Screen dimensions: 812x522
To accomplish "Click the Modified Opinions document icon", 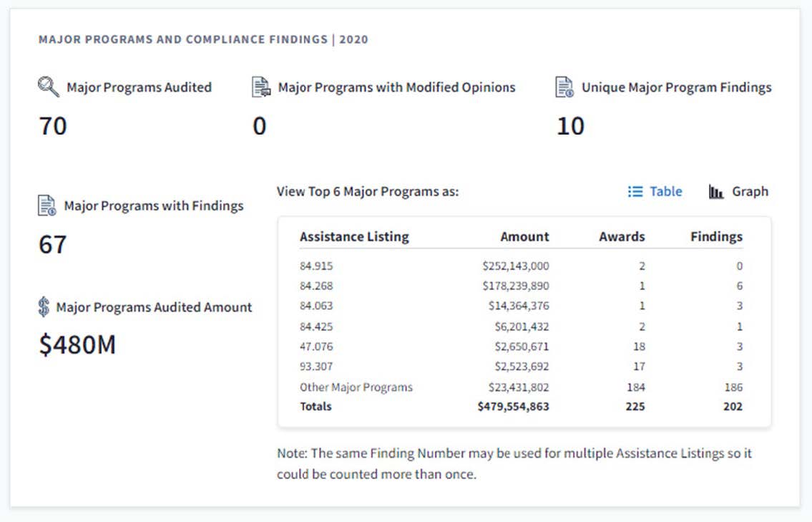I will (x=261, y=87).
